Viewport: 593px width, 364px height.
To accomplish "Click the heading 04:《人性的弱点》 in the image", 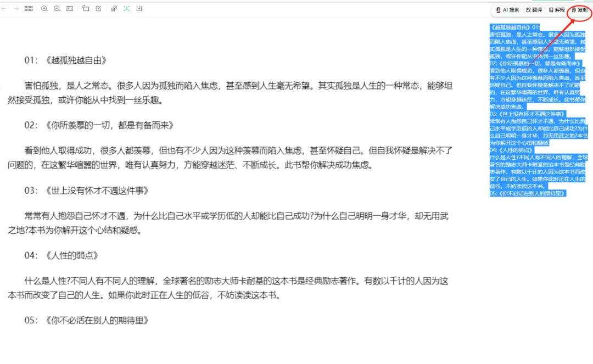I will point(61,255).
